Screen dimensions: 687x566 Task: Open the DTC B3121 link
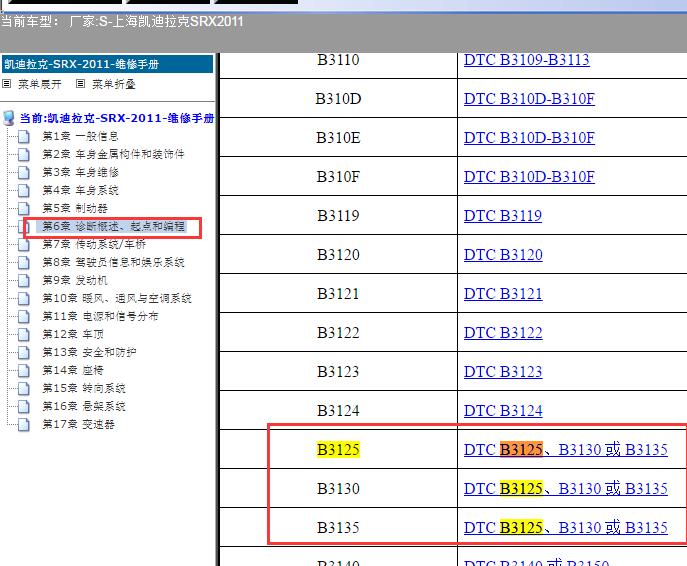(503, 294)
